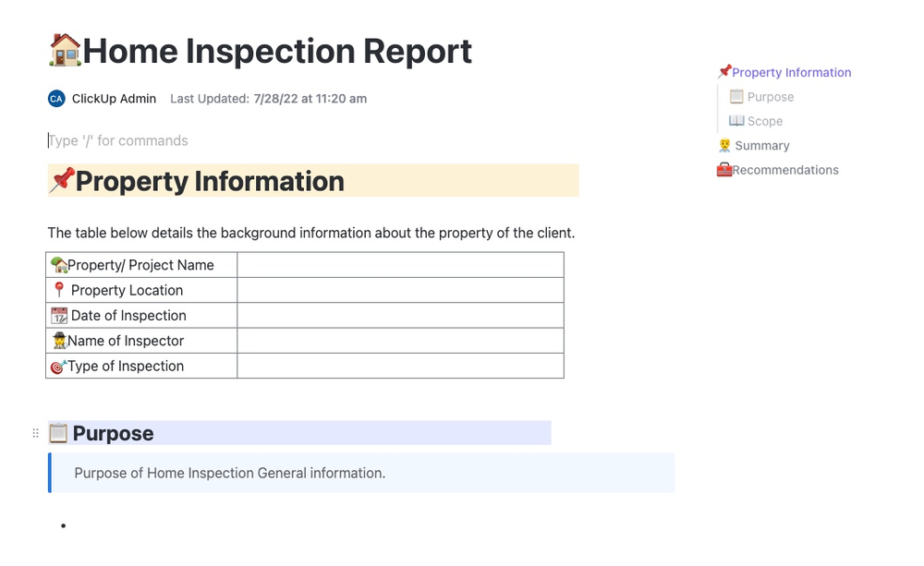Screen dimensions: 924x566
Task: Go to Scope in the outline
Action: [764, 121]
